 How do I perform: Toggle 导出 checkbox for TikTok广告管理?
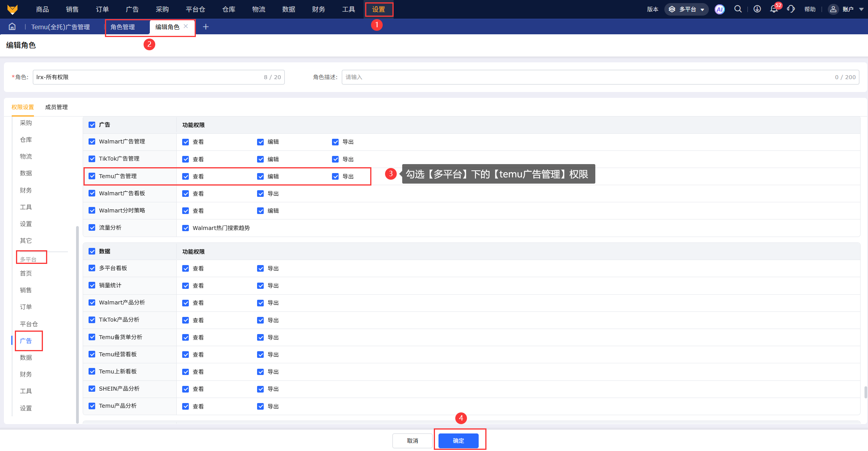(335, 159)
